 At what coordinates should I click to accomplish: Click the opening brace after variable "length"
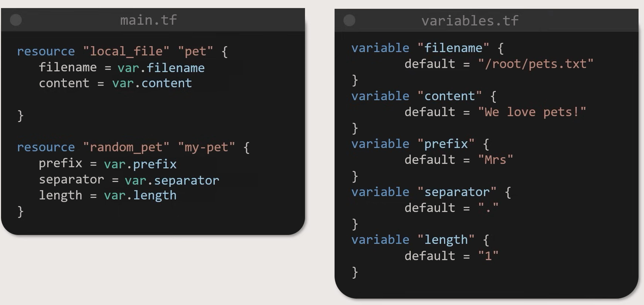[486, 240]
